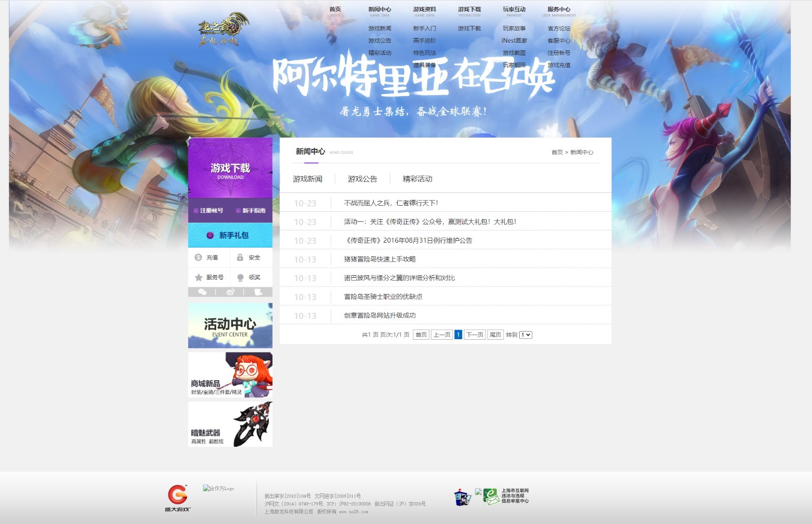Open the page number dropdown after 转到
This screenshot has width=812, height=524.
click(526, 335)
